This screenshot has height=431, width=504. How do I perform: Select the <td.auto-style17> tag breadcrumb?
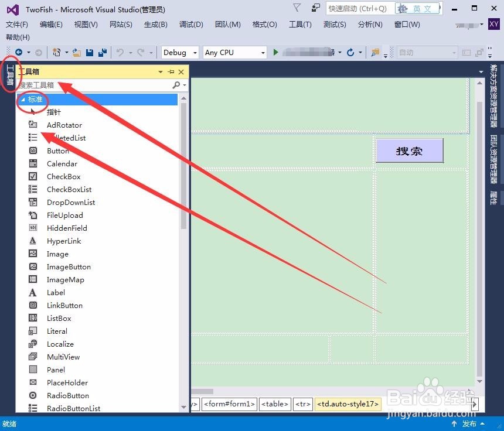tap(348, 404)
